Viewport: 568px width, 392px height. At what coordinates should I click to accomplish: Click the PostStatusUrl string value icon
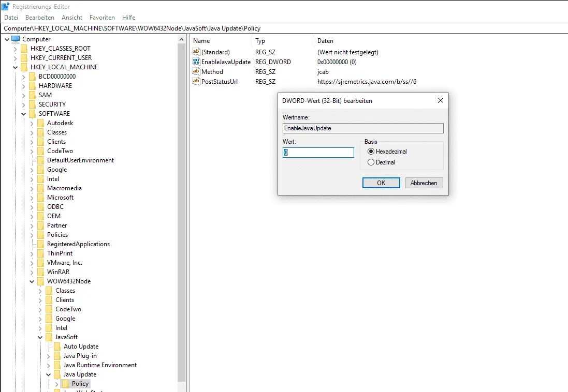pyautogui.click(x=196, y=81)
